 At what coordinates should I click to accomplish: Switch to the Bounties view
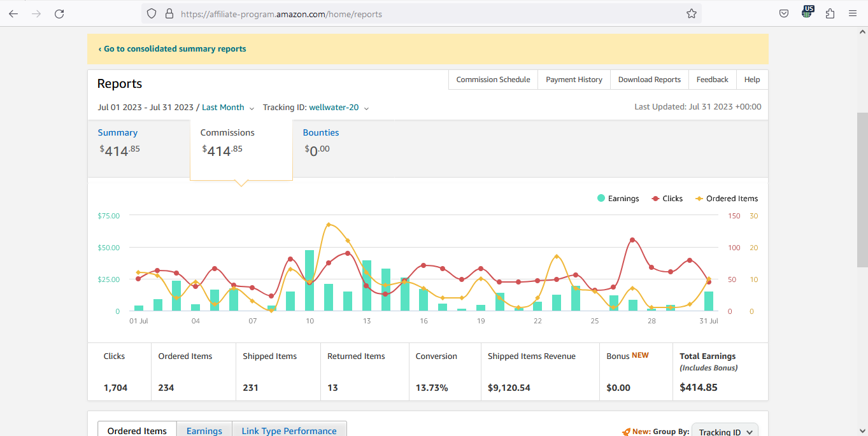coord(321,132)
